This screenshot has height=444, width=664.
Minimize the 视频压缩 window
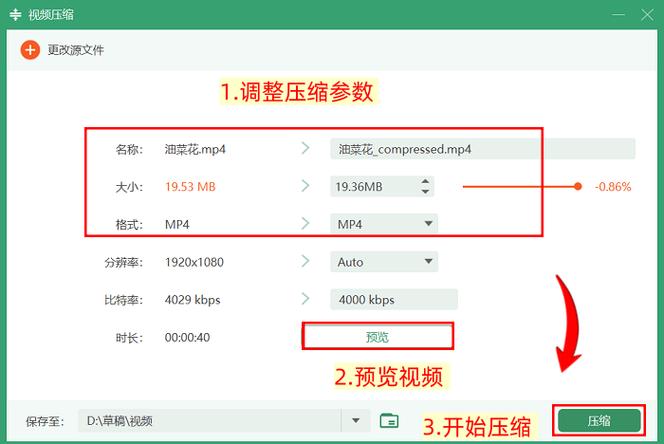click(618, 15)
